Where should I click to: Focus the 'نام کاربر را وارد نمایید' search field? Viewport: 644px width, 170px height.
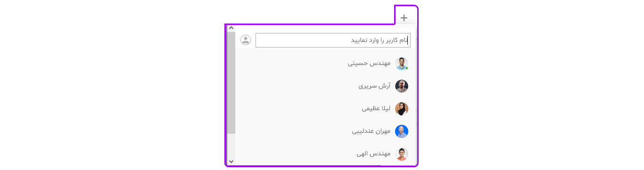coord(333,40)
